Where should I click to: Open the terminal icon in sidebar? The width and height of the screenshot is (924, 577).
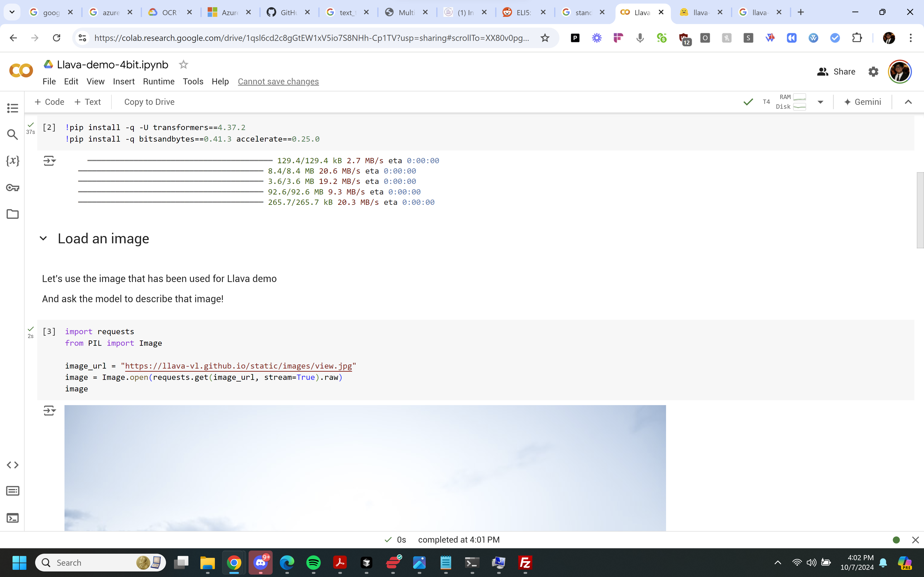pos(13,518)
